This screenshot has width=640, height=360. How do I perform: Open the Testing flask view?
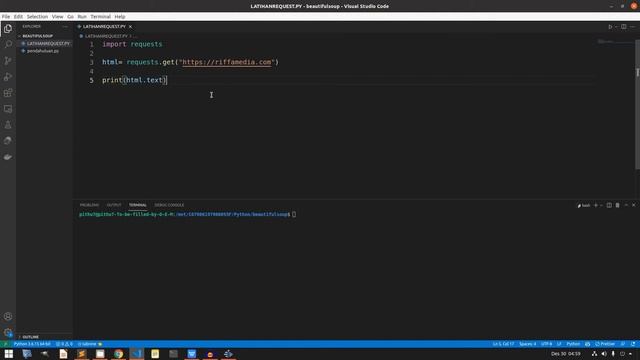(8, 125)
